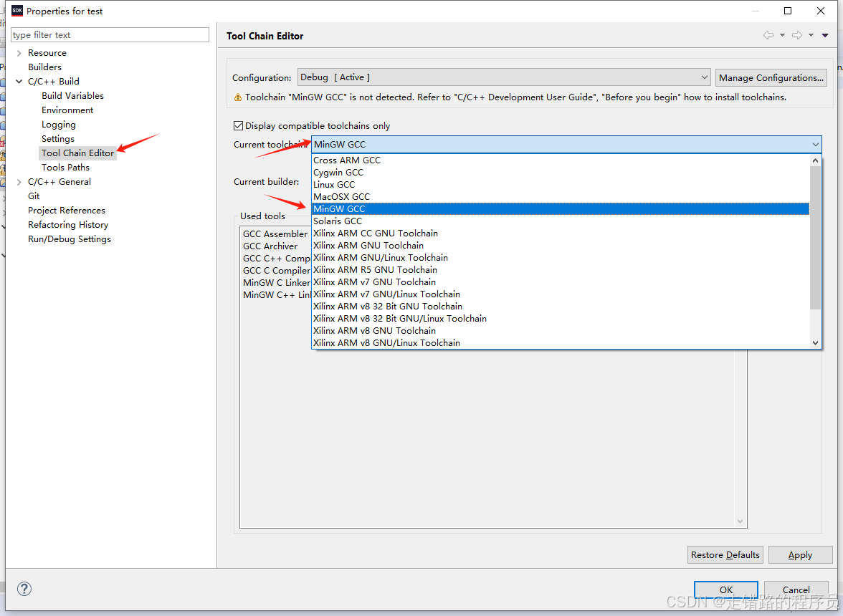Select GCC C Compiler in Used tools

coord(277,270)
